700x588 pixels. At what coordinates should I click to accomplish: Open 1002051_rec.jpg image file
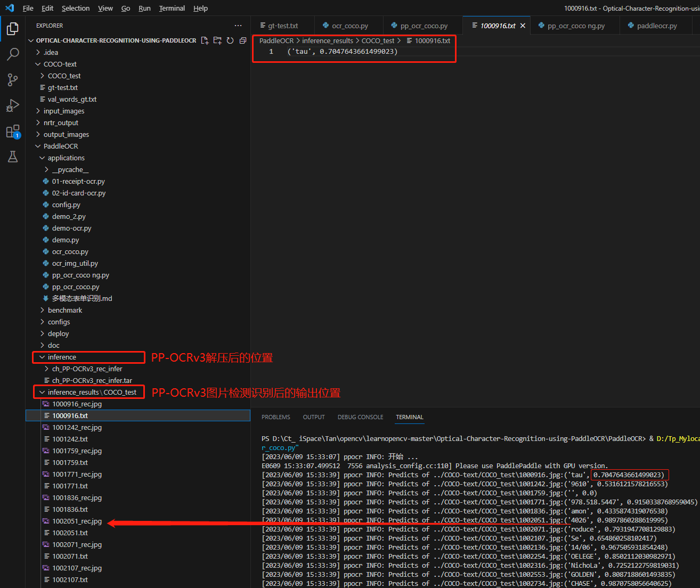pos(138,521)
